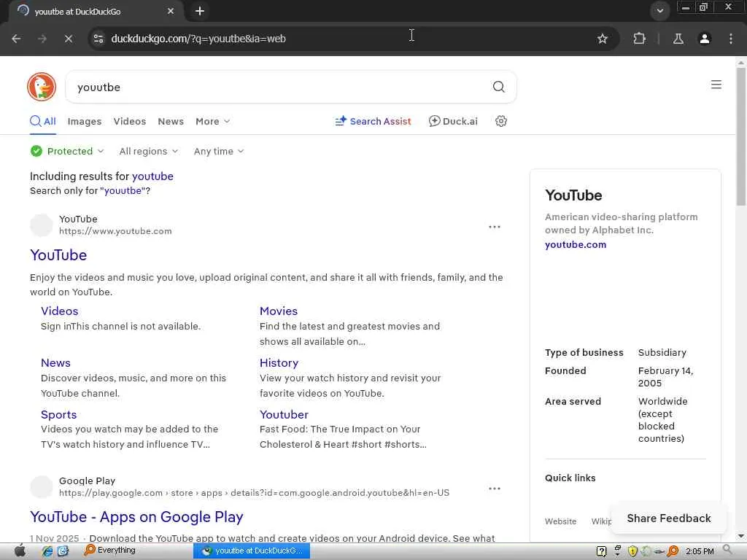
Task: Click the play.google.com result URL
Action: [x=254, y=493]
